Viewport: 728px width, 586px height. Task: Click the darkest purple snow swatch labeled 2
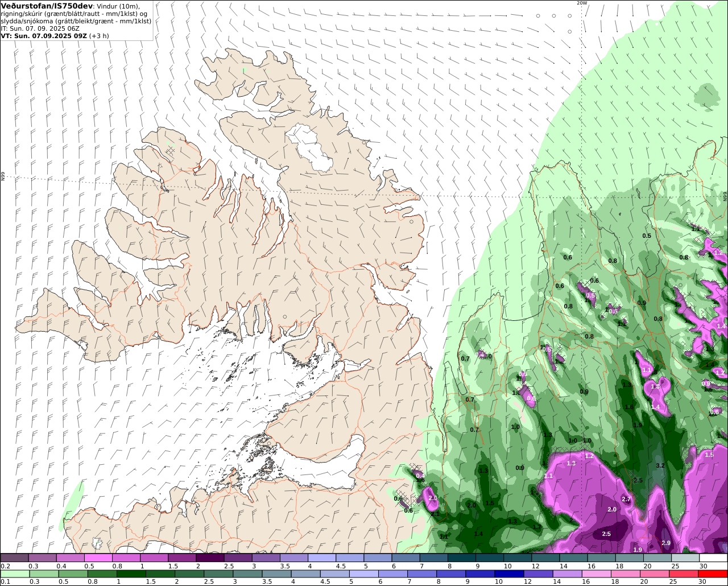point(210,558)
